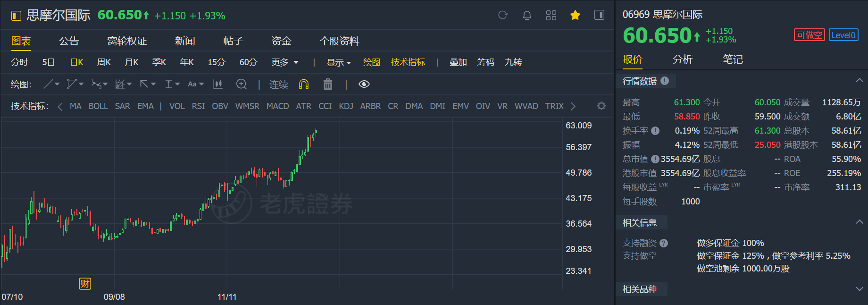The image size is (868, 305).
Task: Open technical indicator settings gear
Action: coord(601,106)
